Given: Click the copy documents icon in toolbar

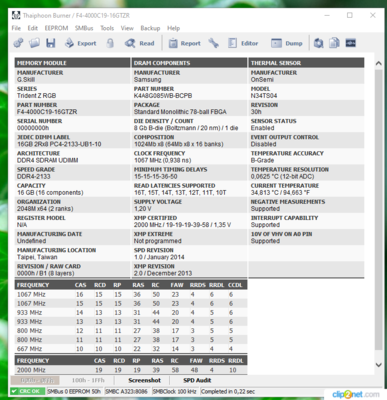Looking at the screenshot, I should (334, 43).
